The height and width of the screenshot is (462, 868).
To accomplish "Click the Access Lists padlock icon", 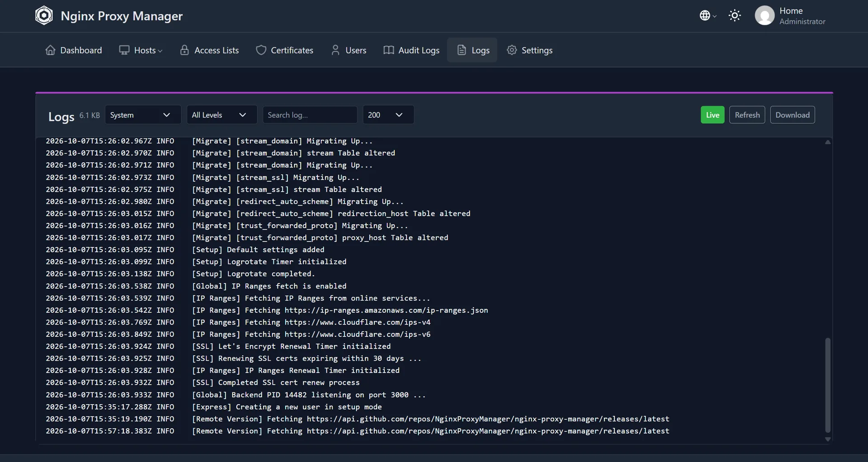I will (184, 50).
